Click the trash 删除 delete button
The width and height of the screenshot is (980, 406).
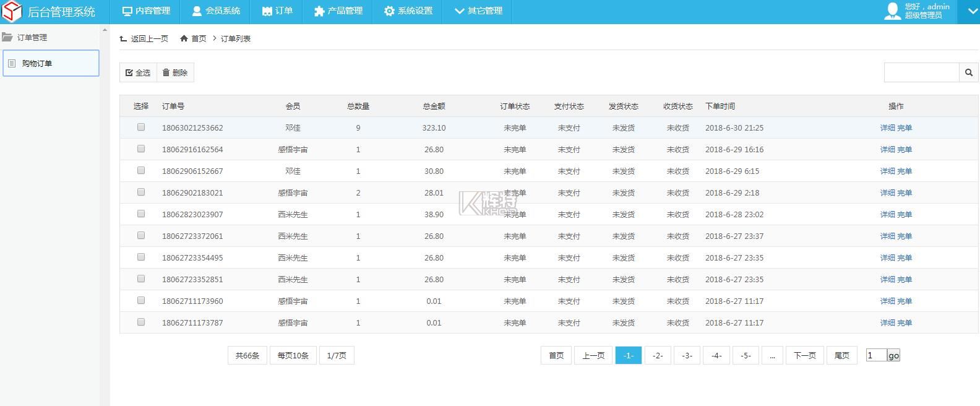coord(175,72)
